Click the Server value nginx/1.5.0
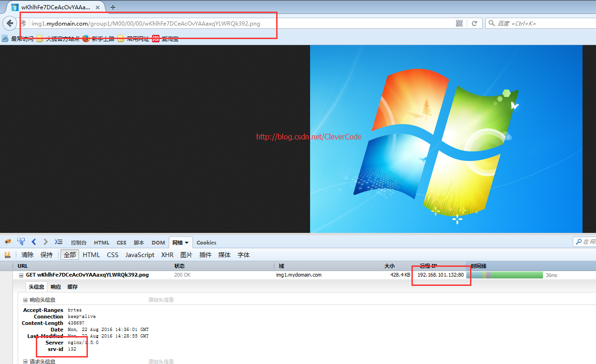596x364 pixels. pos(83,343)
